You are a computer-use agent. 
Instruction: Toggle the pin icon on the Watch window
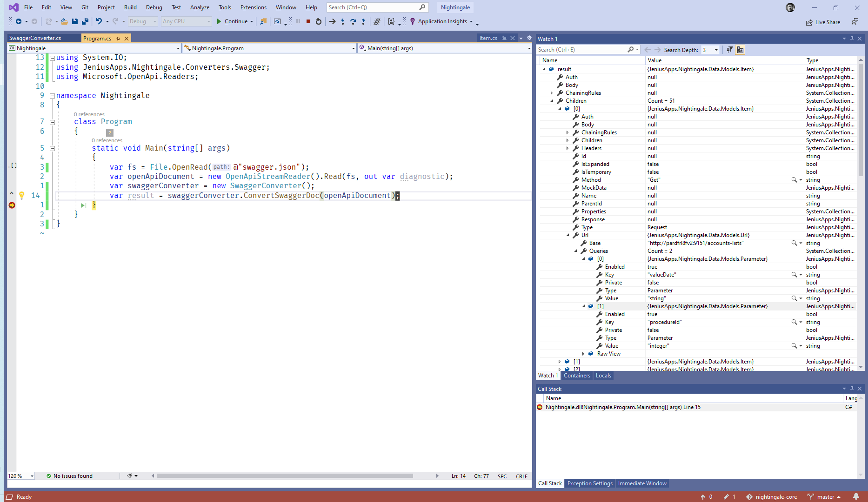click(851, 39)
